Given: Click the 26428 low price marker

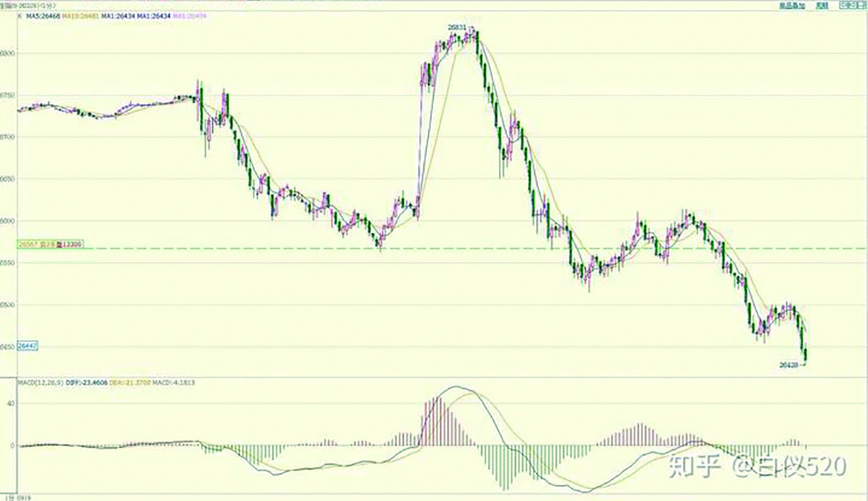Looking at the screenshot, I should (x=789, y=365).
